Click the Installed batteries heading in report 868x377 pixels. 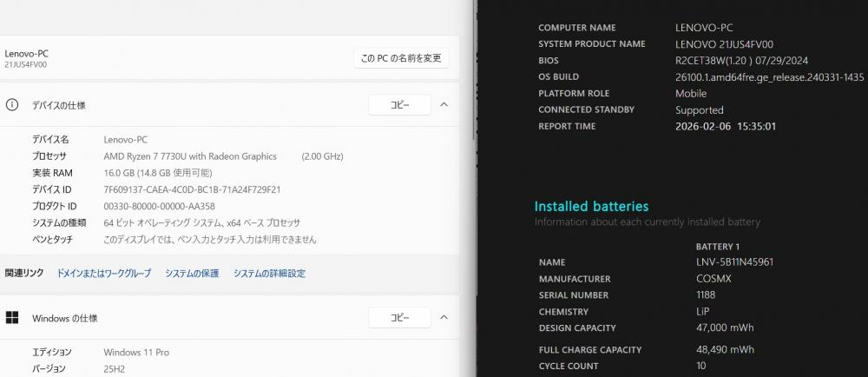click(x=591, y=207)
